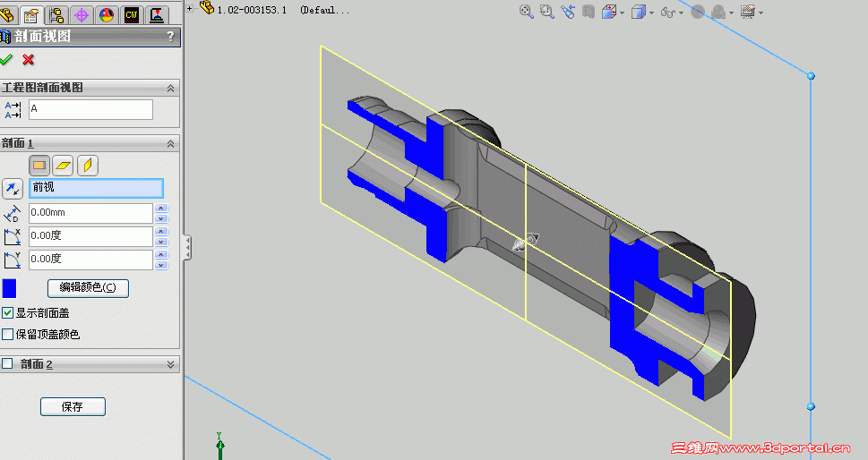Click the panel collapse handle on splitter
Screen dimensions: 868x460
pos(187,247)
